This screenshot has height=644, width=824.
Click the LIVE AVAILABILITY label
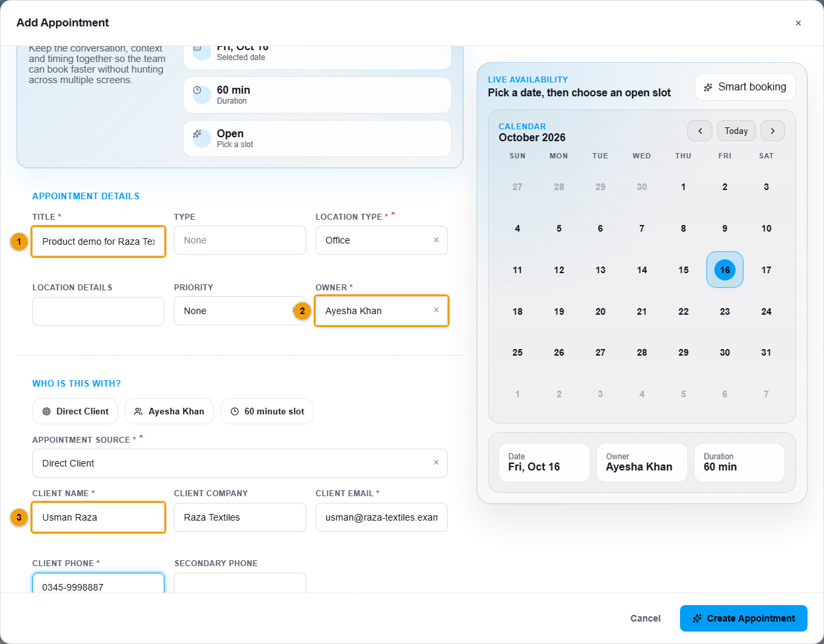pyautogui.click(x=528, y=79)
